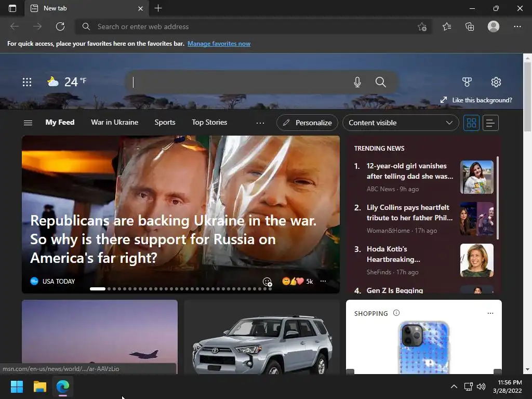Open the fighter jet story card
The image size is (532, 399).
point(99,337)
